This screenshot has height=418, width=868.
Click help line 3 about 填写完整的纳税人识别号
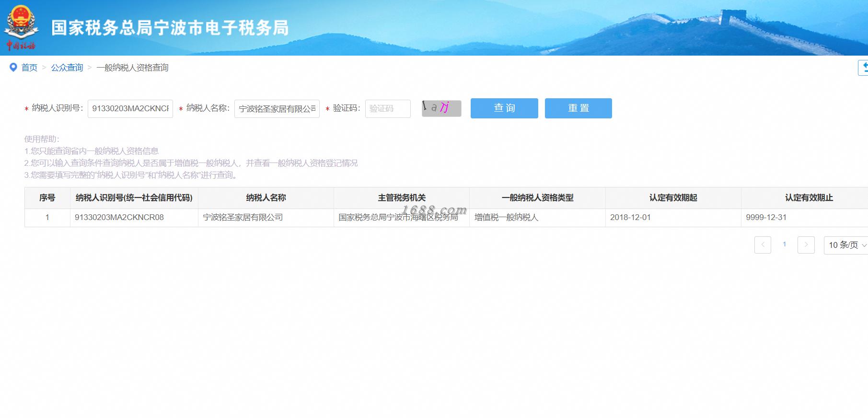point(131,175)
